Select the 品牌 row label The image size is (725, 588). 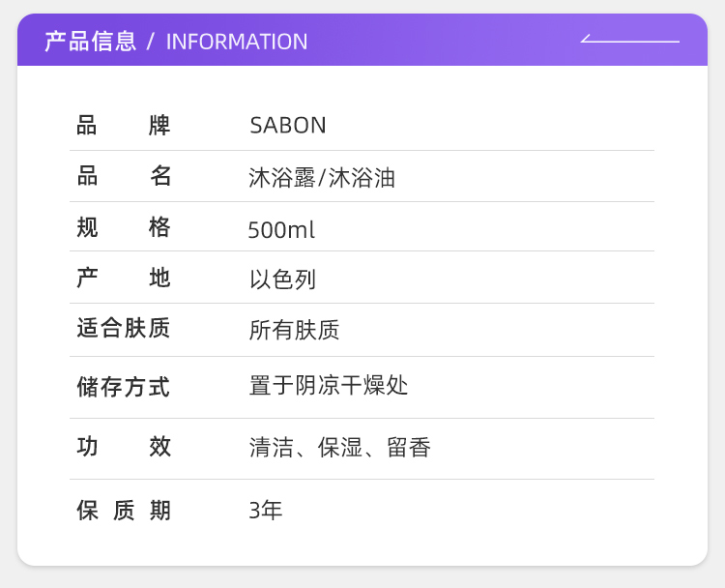pos(124,126)
